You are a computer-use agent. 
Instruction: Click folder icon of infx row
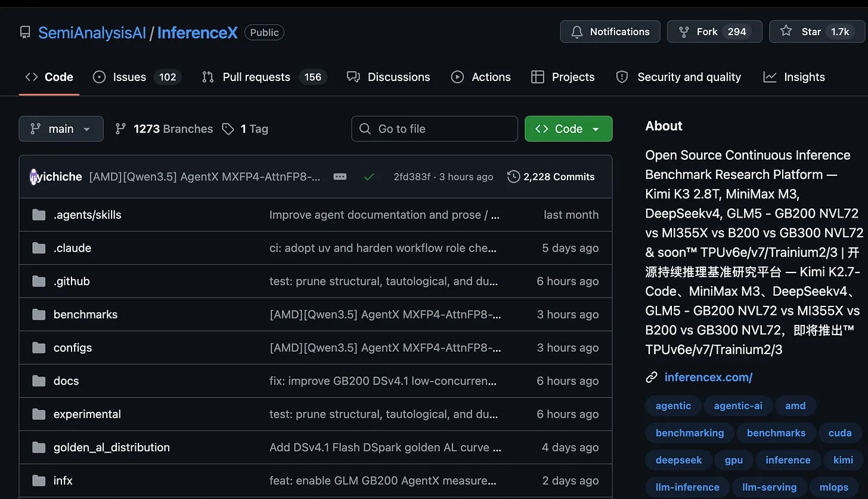(39, 481)
